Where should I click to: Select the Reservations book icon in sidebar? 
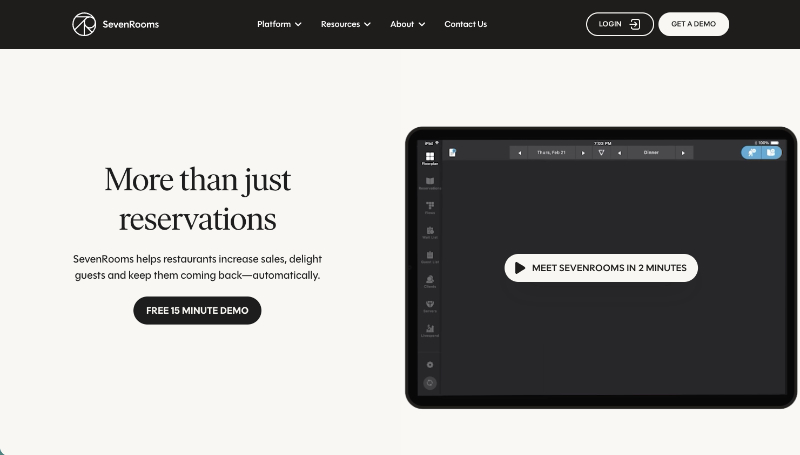(x=430, y=181)
